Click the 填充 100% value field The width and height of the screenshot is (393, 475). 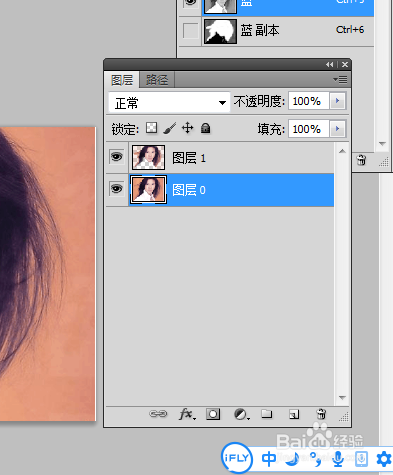click(309, 129)
